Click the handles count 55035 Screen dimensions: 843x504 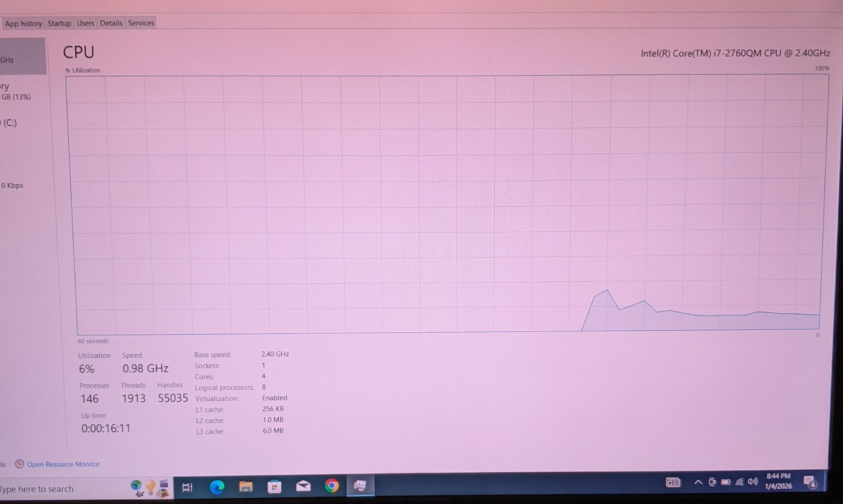click(x=173, y=398)
